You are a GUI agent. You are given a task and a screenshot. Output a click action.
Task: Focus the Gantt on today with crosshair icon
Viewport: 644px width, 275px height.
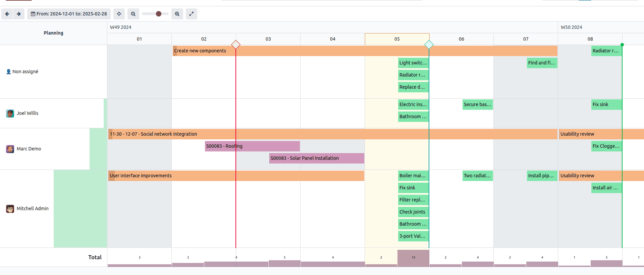pyautogui.click(x=119, y=14)
